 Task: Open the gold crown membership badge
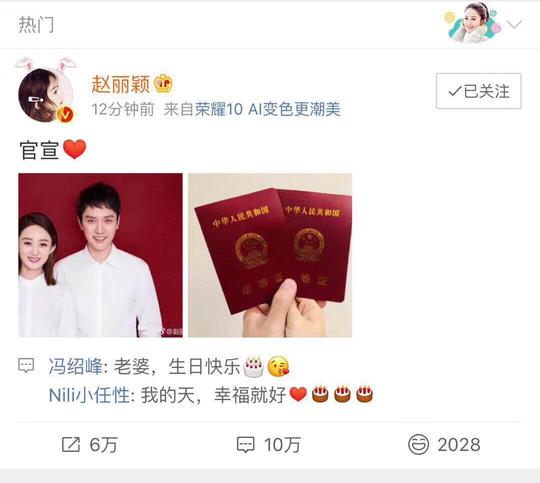point(163,84)
